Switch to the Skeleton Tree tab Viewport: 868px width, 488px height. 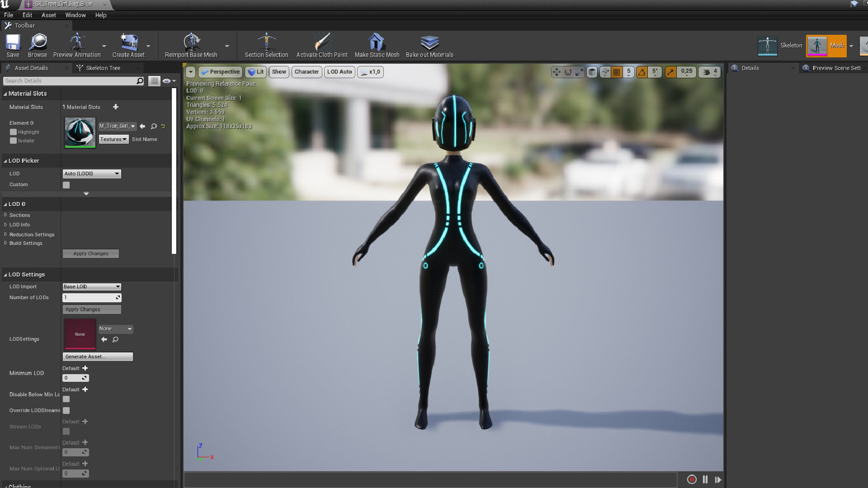(x=103, y=68)
